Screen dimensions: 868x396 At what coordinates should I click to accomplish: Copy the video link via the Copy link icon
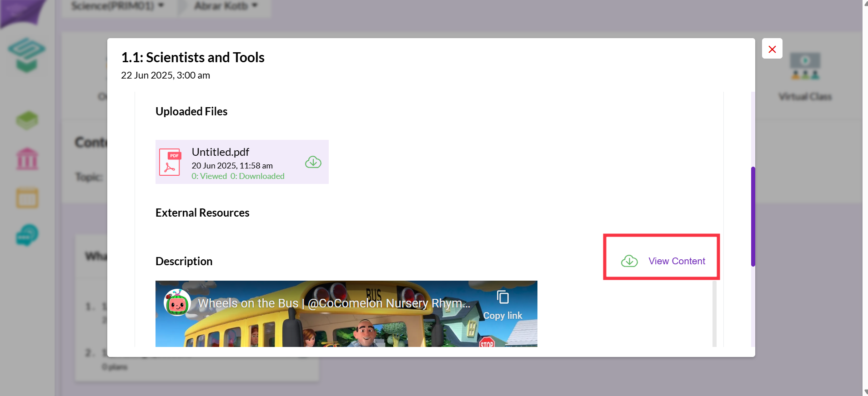[x=502, y=304]
